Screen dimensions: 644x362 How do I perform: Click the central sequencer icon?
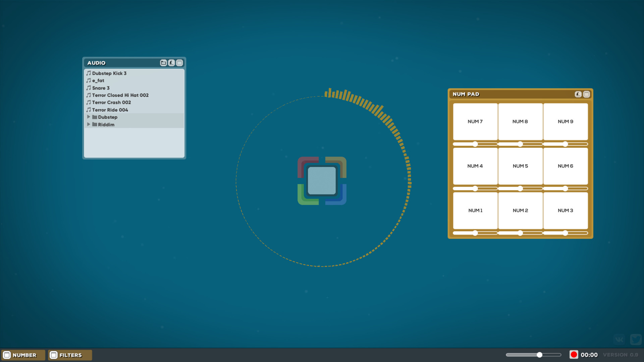[x=322, y=180]
